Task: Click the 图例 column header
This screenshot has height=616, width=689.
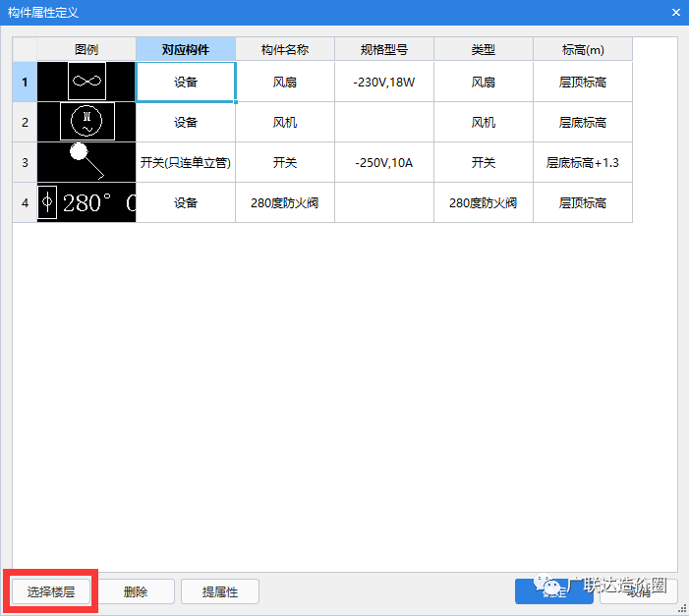Action: [x=86, y=49]
